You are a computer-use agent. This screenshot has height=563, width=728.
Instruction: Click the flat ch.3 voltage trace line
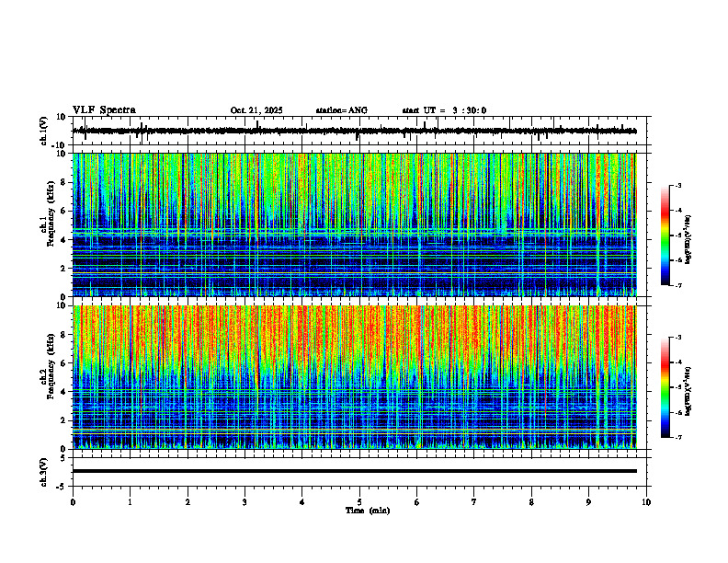(354, 471)
